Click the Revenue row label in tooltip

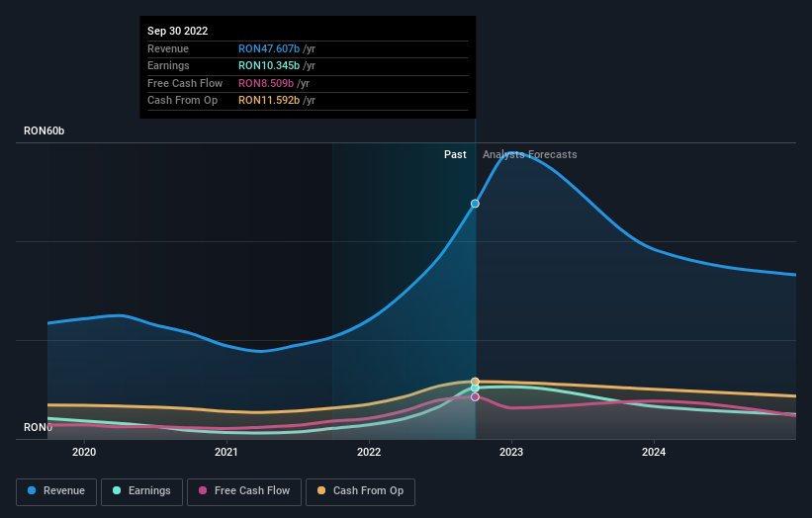(168, 48)
